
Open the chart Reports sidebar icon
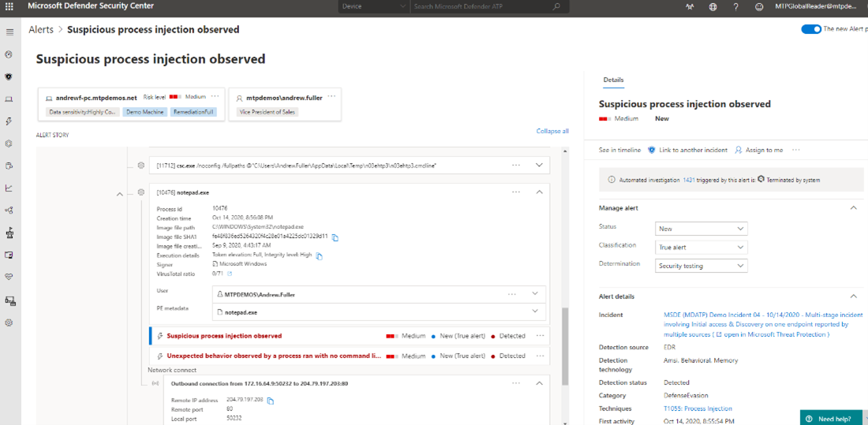[9, 188]
